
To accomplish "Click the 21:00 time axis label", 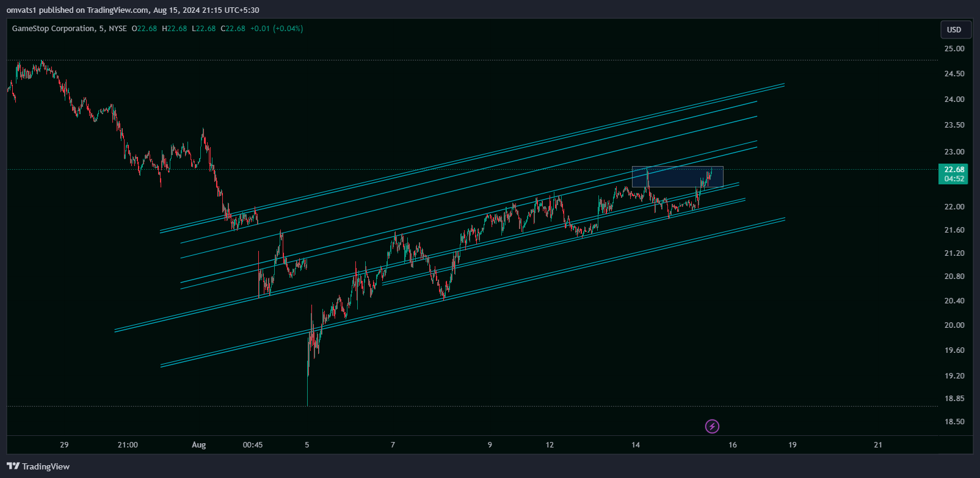I will (x=128, y=445).
